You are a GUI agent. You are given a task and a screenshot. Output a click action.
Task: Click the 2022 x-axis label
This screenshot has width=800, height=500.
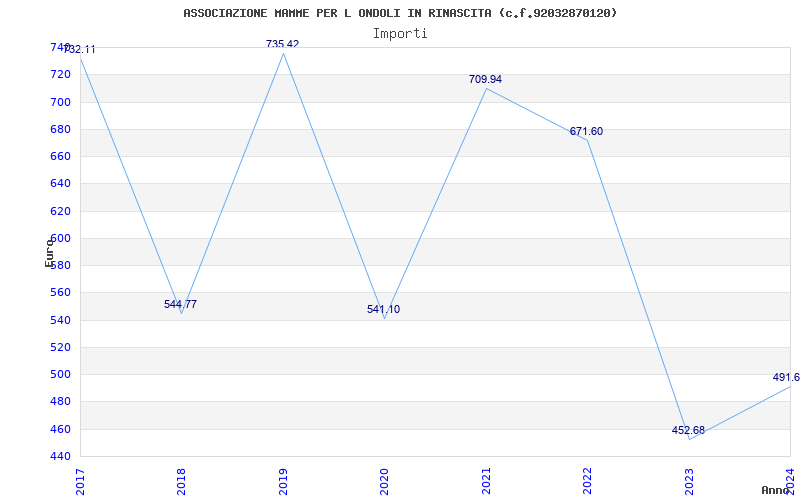(x=587, y=482)
